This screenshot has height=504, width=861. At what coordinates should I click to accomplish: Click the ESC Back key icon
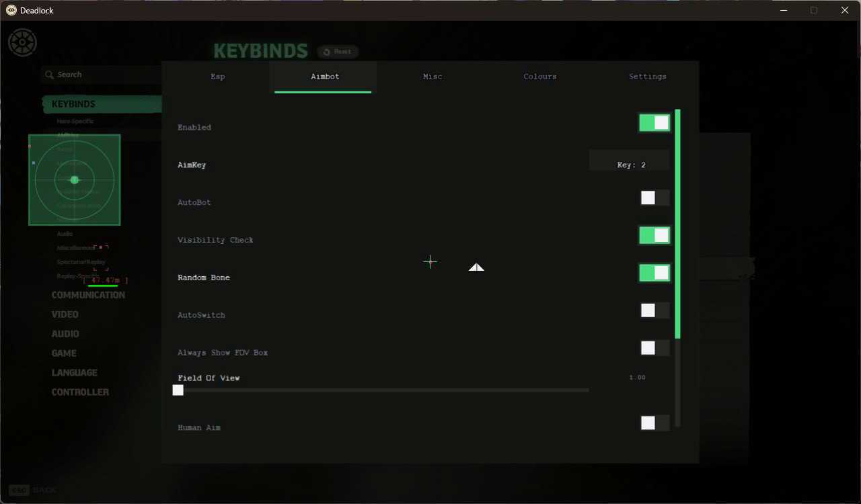coord(19,491)
